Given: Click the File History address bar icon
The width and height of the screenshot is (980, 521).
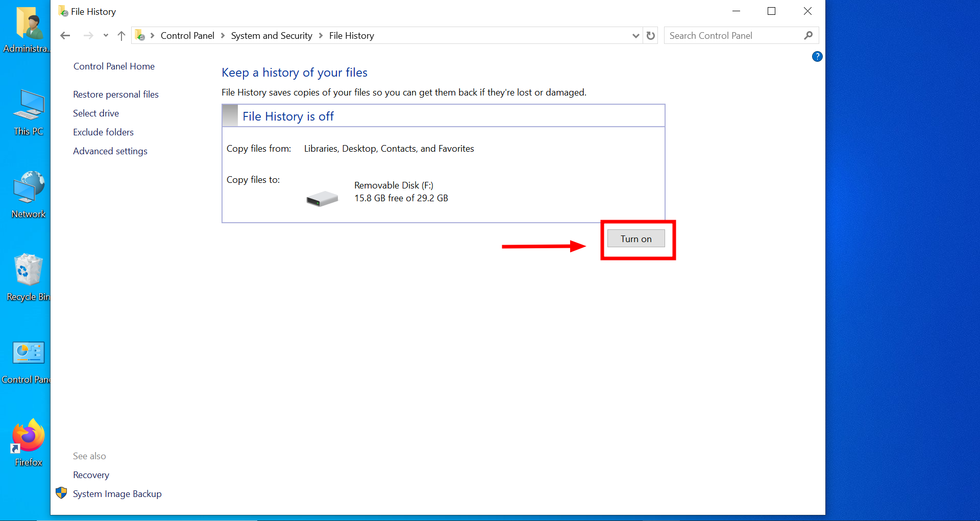Looking at the screenshot, I should tap(140, 35).
